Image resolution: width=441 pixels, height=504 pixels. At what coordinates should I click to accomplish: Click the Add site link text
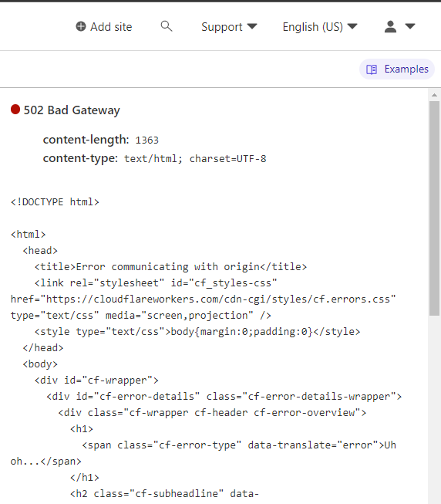[111, 27]
